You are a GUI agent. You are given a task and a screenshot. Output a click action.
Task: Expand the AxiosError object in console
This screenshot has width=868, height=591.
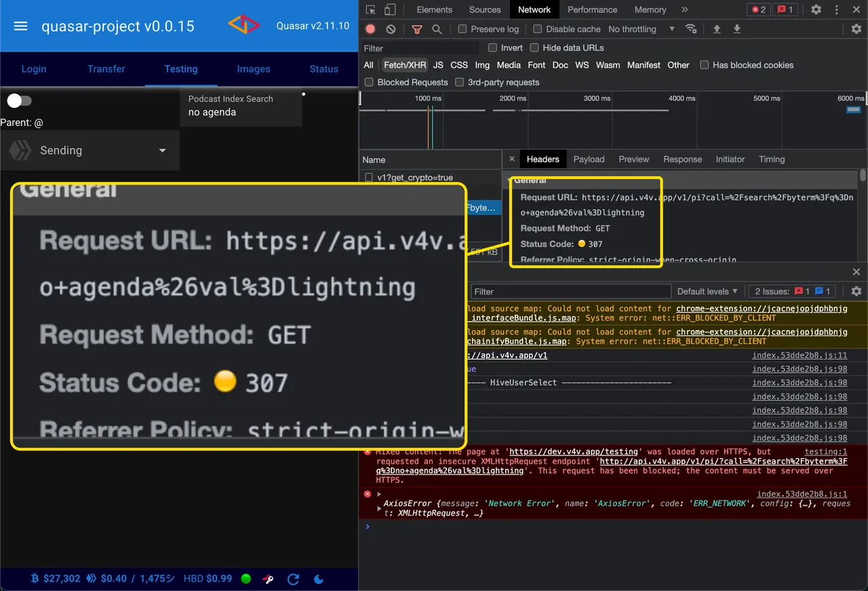380,508
